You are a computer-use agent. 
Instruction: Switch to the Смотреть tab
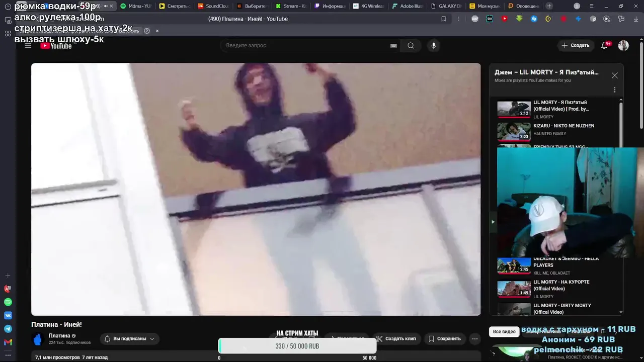[x=174, y=6]
